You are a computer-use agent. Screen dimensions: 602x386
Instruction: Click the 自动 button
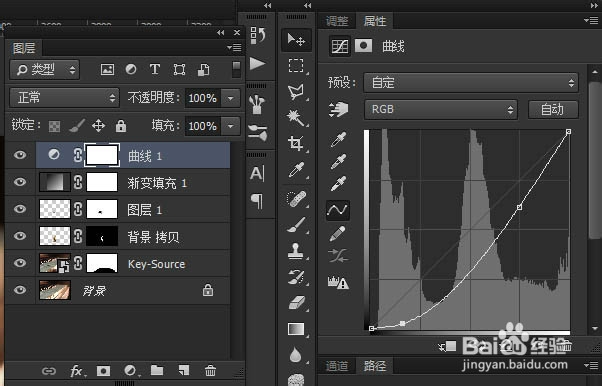553,110
